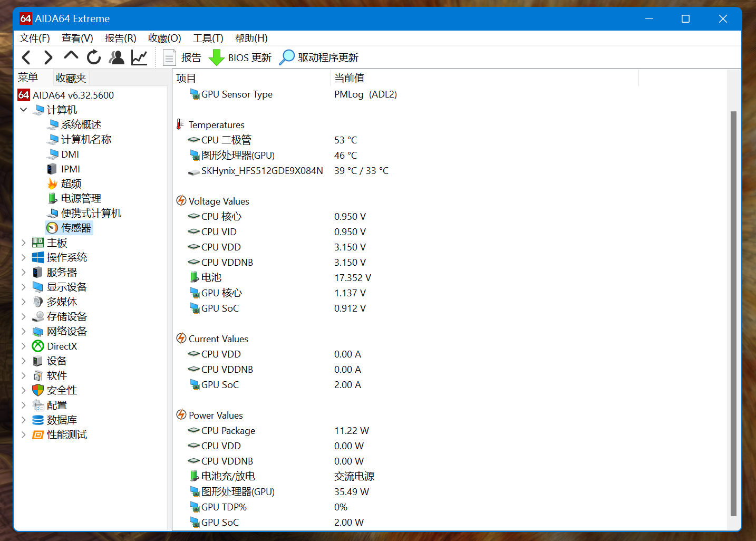This screenshot has width=756, height=541.
Task: Expand the 设备 tree node
Action: coord(23,361)
